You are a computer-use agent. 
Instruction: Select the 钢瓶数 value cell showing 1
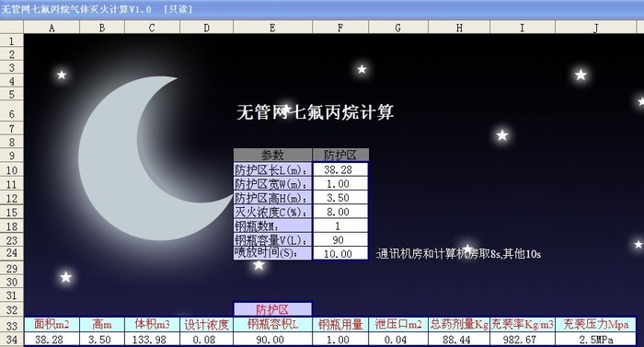point(340,226)
